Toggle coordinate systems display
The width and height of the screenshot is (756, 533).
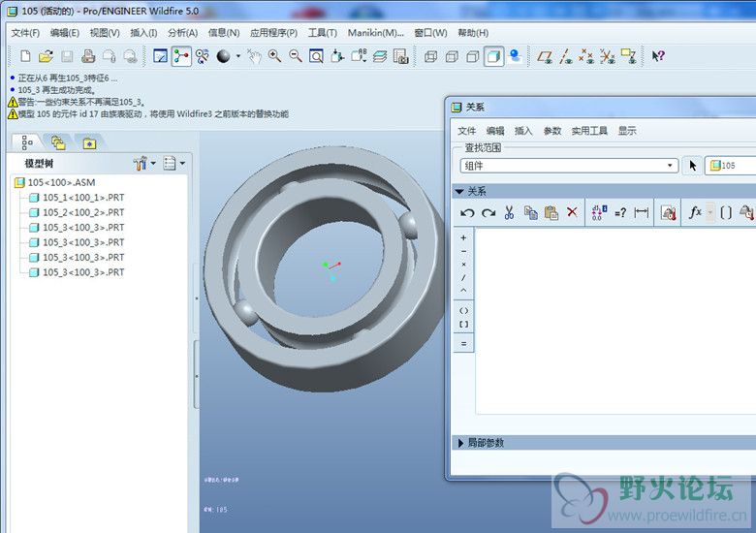608,57
